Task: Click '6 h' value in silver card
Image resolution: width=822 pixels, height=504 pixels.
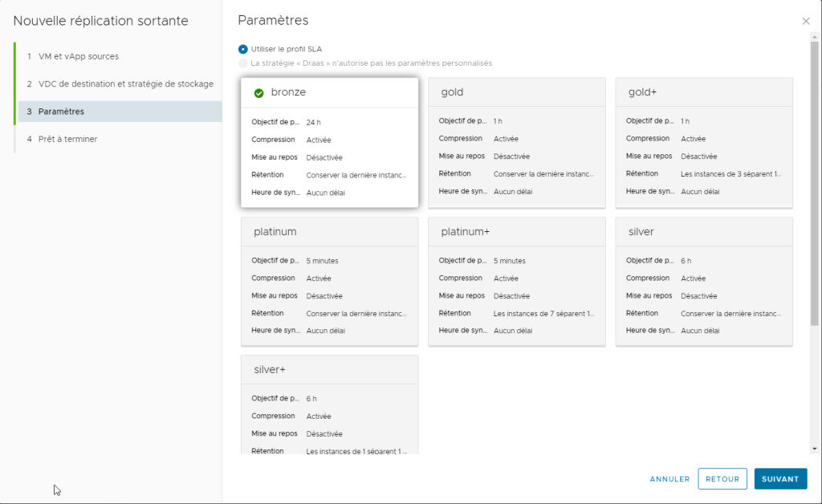Action: [686, 260]
